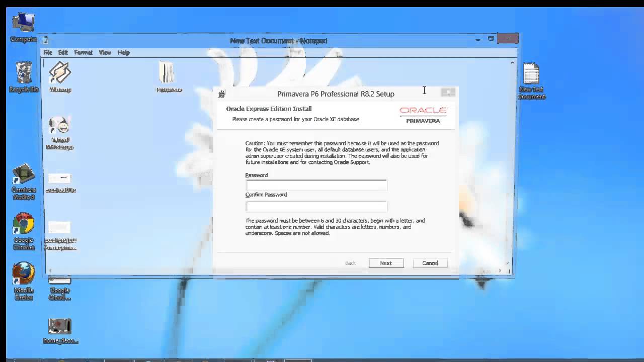Click the Notepad icon in the title bar

pyautogui.click(x=45, y=41)
